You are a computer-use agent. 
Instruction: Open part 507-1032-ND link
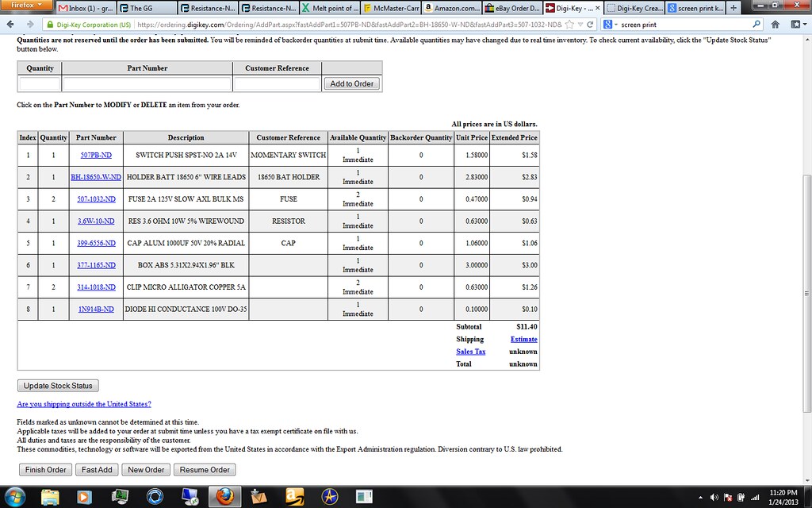coord(96,199)
